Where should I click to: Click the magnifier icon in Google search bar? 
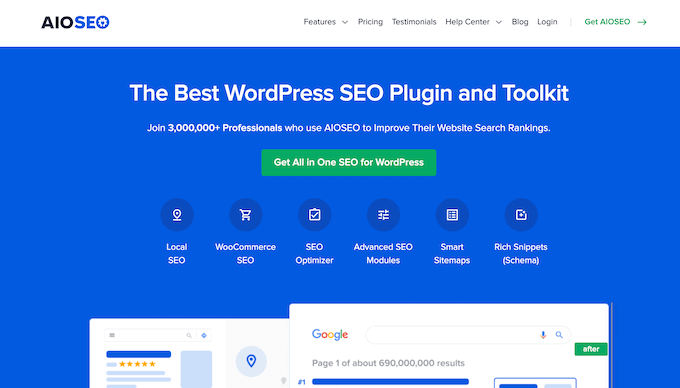coord(559,335)
